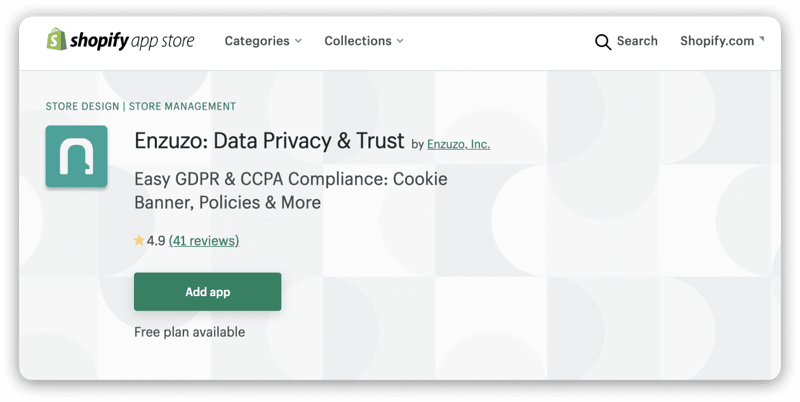Select the STORE DESIGN category link
Viewport: 800px width, 402px height.
(x=82, y=106)
